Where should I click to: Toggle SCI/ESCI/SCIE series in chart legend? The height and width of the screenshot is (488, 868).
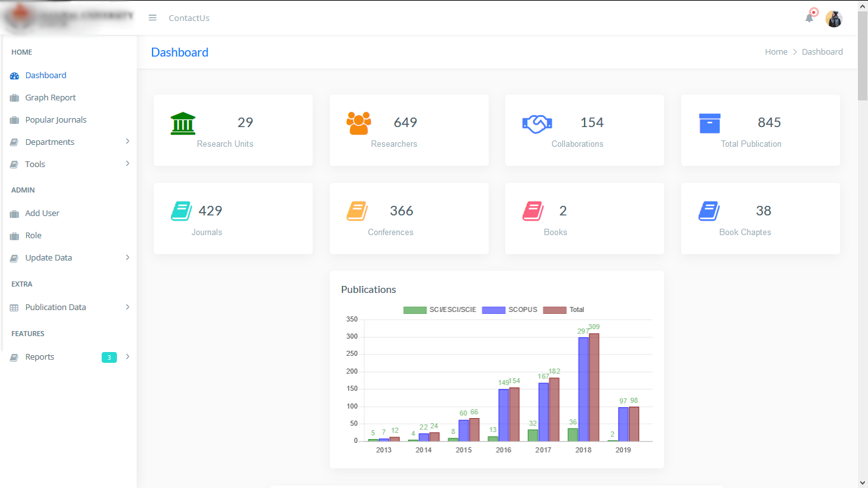440,310
